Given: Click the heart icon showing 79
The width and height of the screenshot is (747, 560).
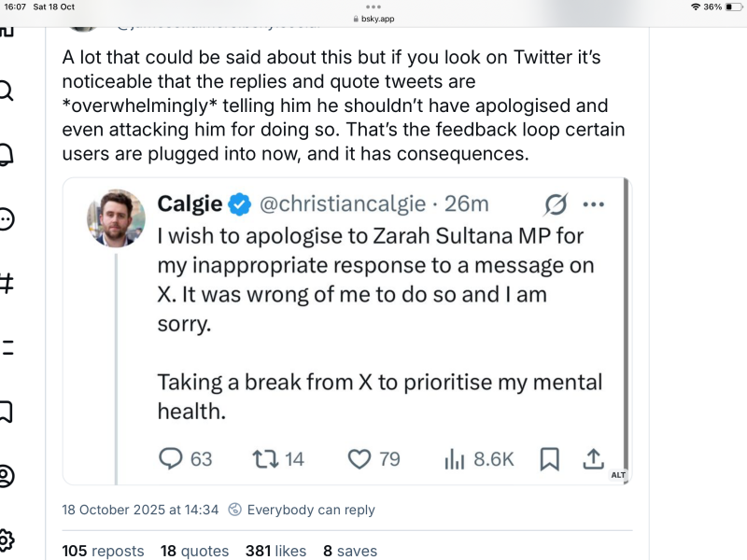Looking at the screenshot, I should (359, 458).
